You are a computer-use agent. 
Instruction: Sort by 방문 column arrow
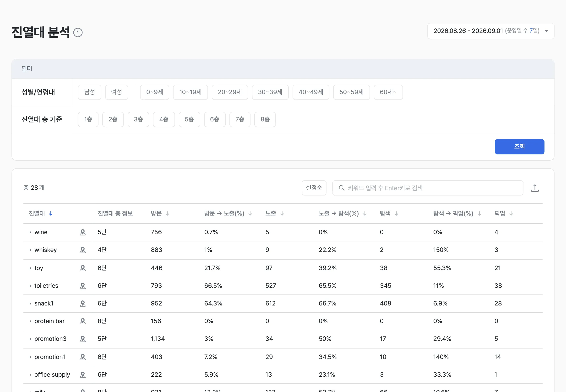(x=167, y=213)
